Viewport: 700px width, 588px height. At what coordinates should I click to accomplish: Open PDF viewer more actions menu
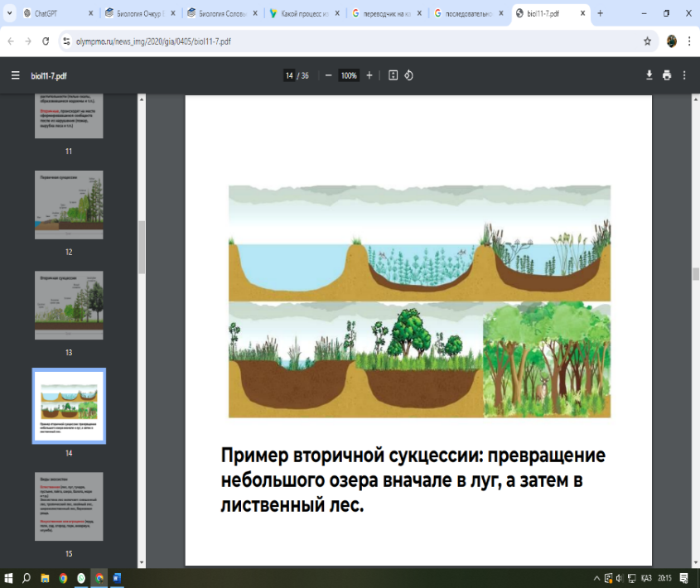pyautogui.click(x=684, y=75)
